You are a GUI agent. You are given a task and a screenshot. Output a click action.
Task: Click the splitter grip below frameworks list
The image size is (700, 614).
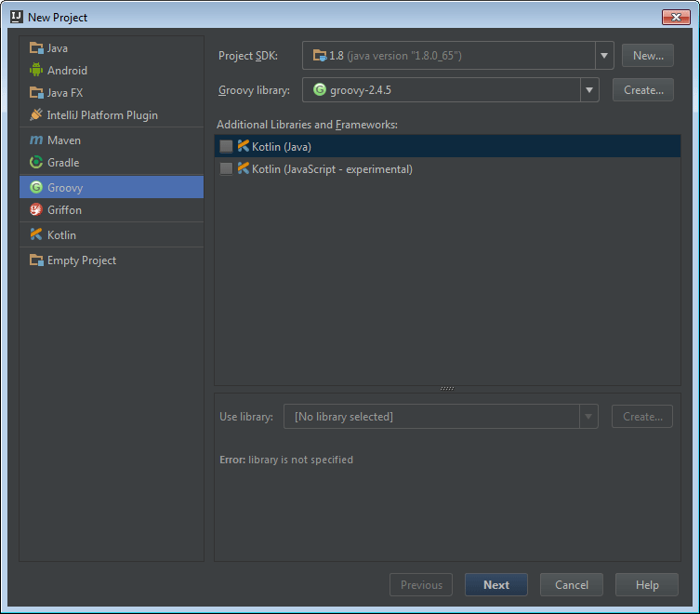447,388
